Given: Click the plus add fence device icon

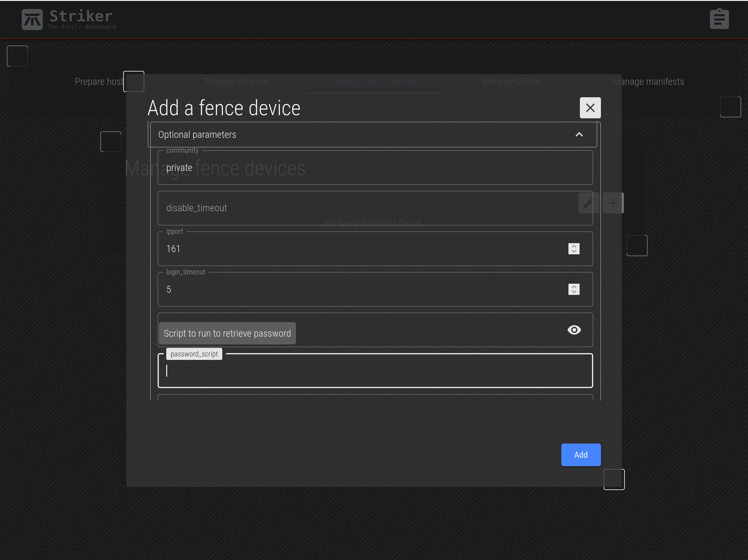Looking at the screenshot, I should (613, 203).
